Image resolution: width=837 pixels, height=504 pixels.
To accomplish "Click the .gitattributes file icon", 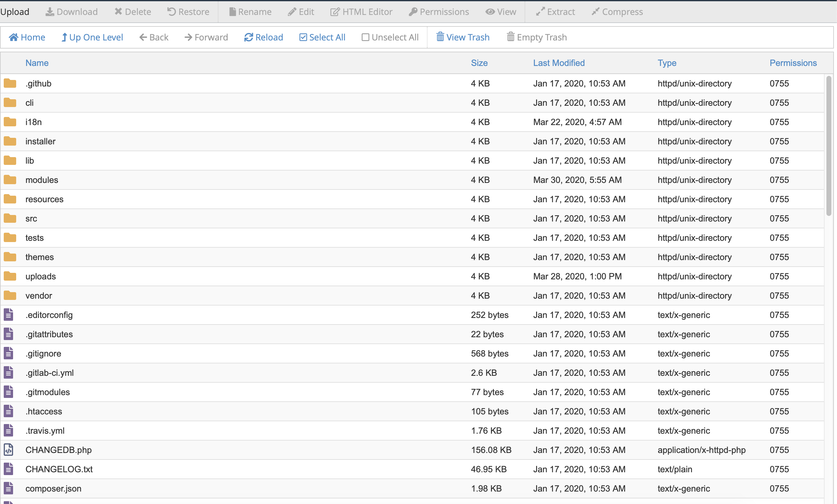I will 8,334.
